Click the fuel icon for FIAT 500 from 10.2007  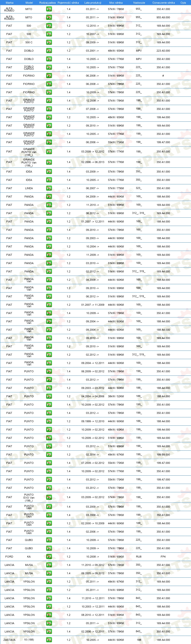tap(49, 34)
